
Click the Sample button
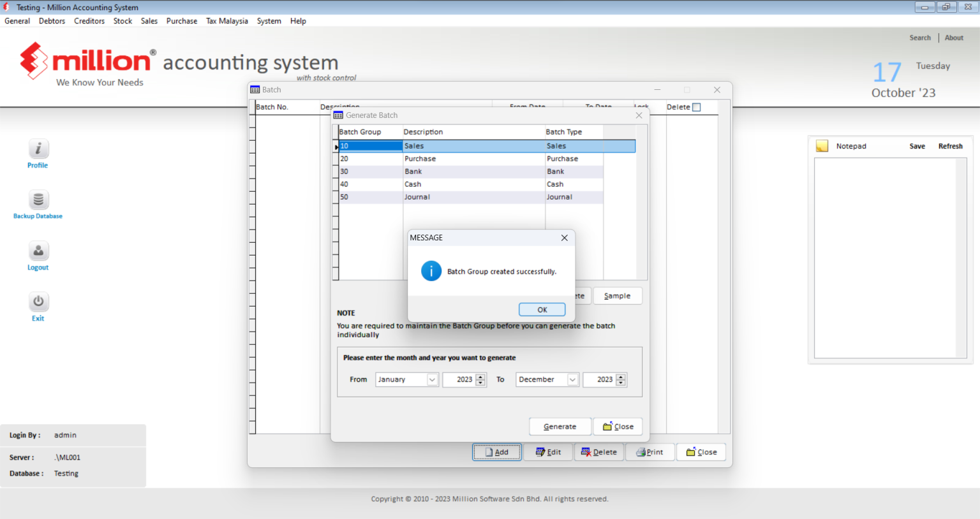point(617,295)
